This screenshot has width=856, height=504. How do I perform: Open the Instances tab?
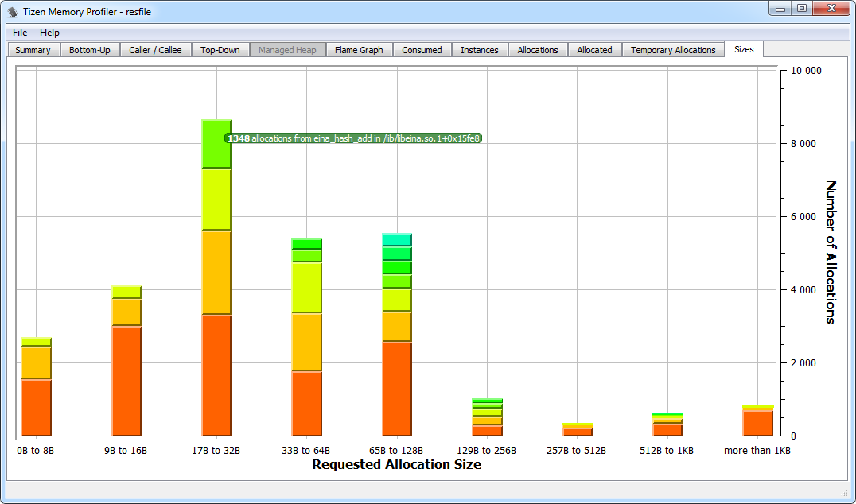[480, 49]
